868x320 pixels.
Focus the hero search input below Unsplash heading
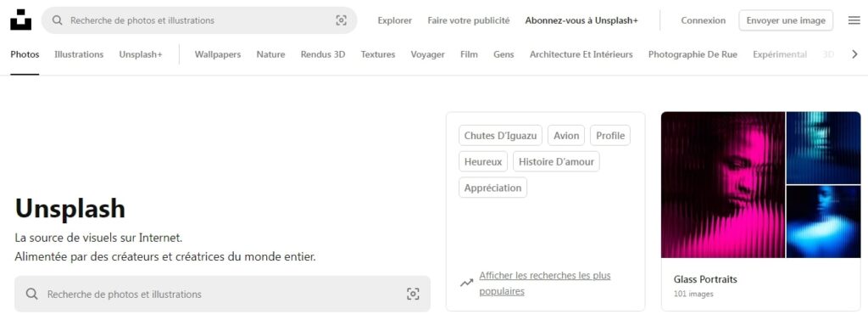pyautogui.click(x=222, y=294)
